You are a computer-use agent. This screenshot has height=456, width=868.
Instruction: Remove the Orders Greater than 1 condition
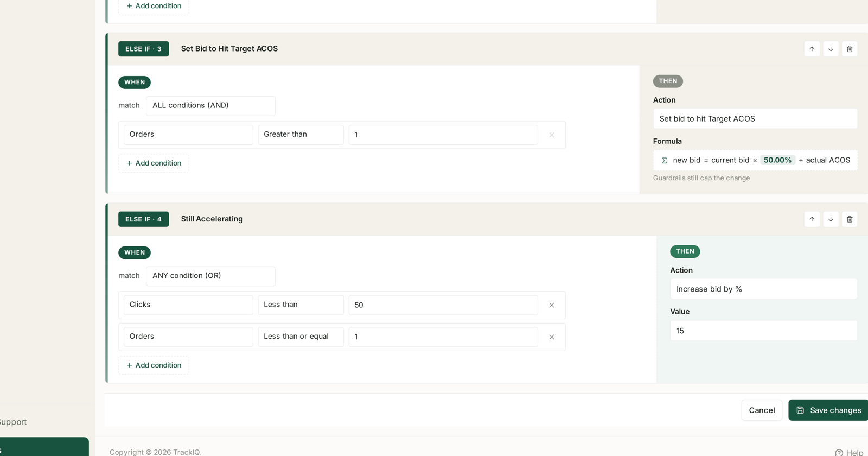(552, 135)
